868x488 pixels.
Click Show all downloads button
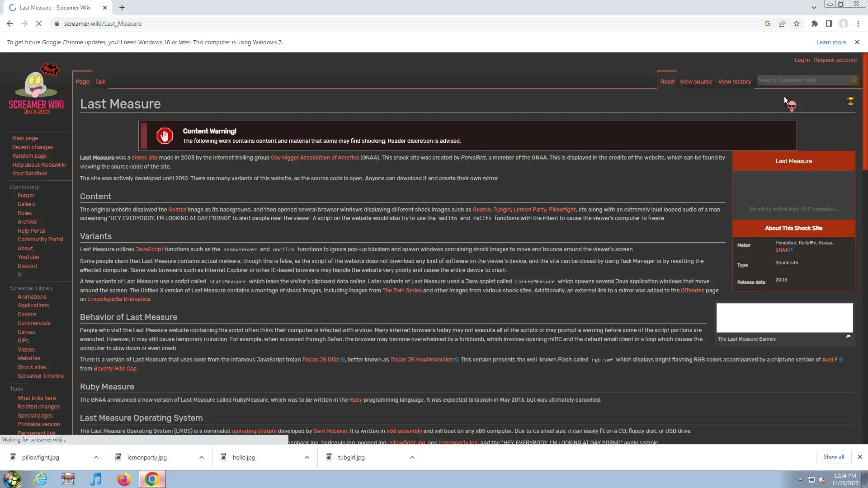[834, 457]
